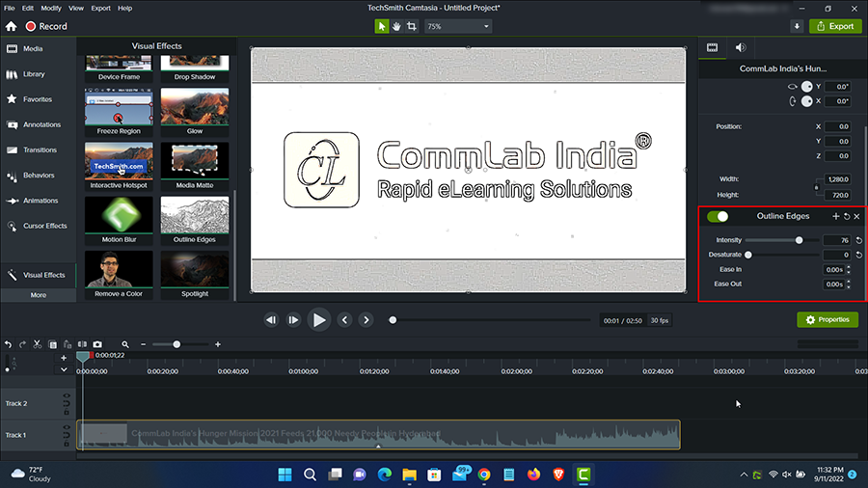Click the green Export button
This screenshot has width=868, height=488.
click(835, 26)
